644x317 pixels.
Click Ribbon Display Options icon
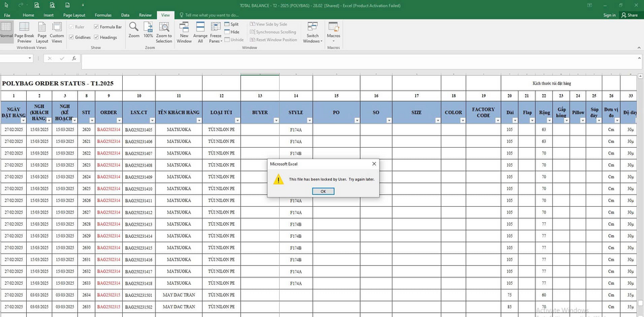coord(590,5)
